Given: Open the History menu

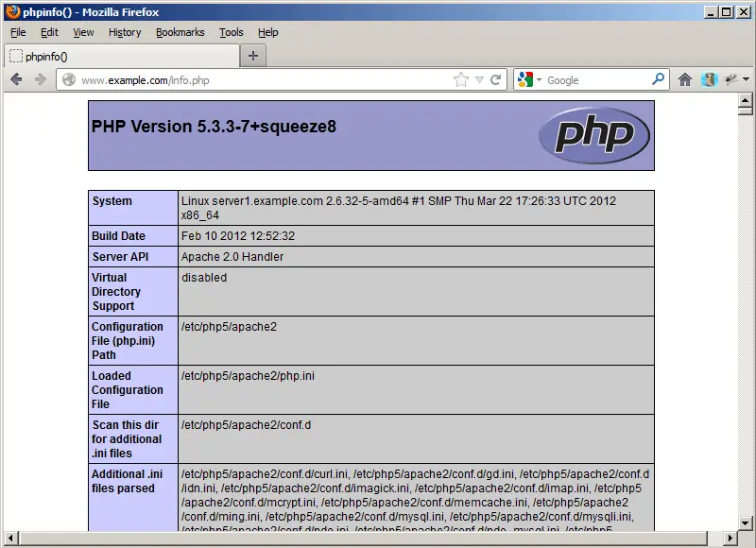Looking at the screenshot, I should (x=125, y=32).
